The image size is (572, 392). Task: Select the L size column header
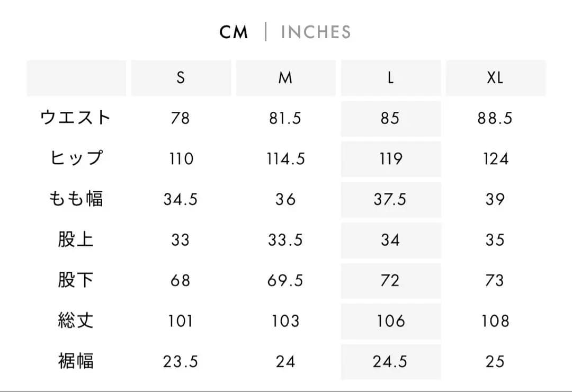[x=390, y=78]
